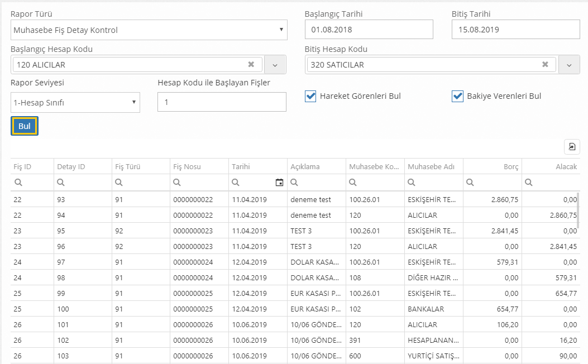Click Başlangıç Tarihi date field
The image size is (588, 364).
click(369, 30)
